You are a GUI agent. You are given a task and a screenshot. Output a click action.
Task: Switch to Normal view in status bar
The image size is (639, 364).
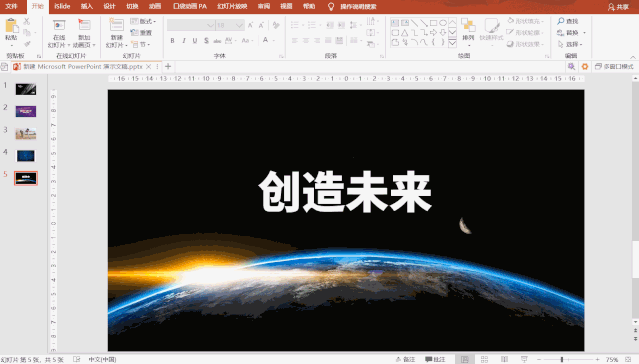click(x=465, y=359)
